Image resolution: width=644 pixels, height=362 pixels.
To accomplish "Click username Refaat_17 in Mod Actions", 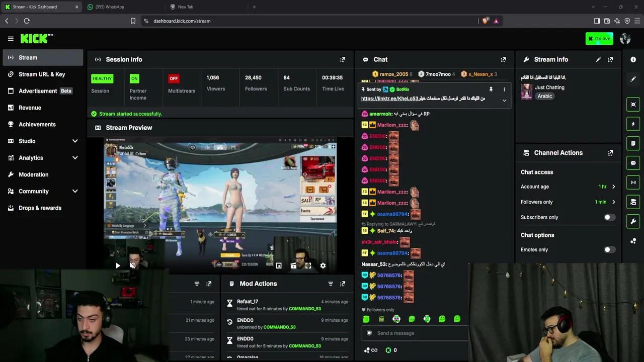I will 248,302.
